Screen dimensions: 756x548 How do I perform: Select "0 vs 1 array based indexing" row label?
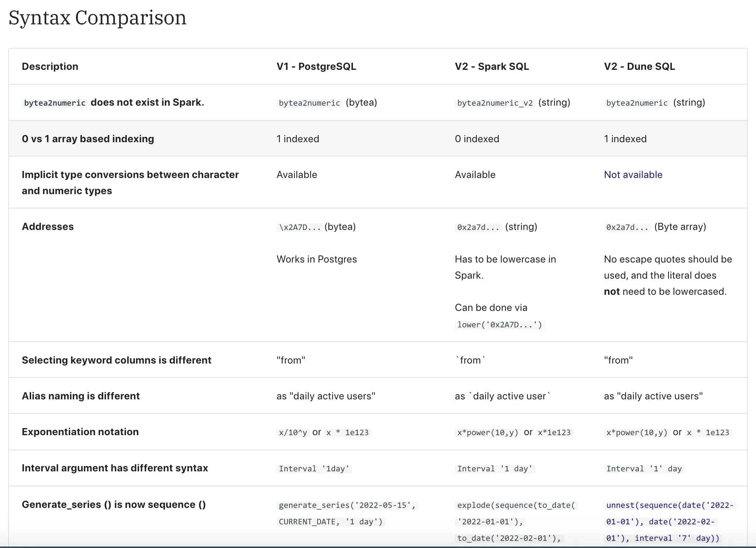[x=88, y=139]
